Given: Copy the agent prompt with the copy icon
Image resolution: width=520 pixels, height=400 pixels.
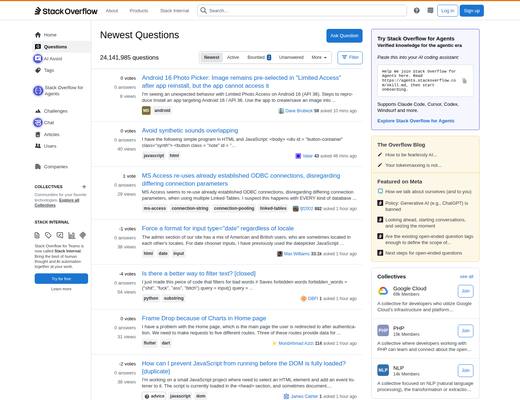Looking at the screenshot, I should [x=464, y=81].
